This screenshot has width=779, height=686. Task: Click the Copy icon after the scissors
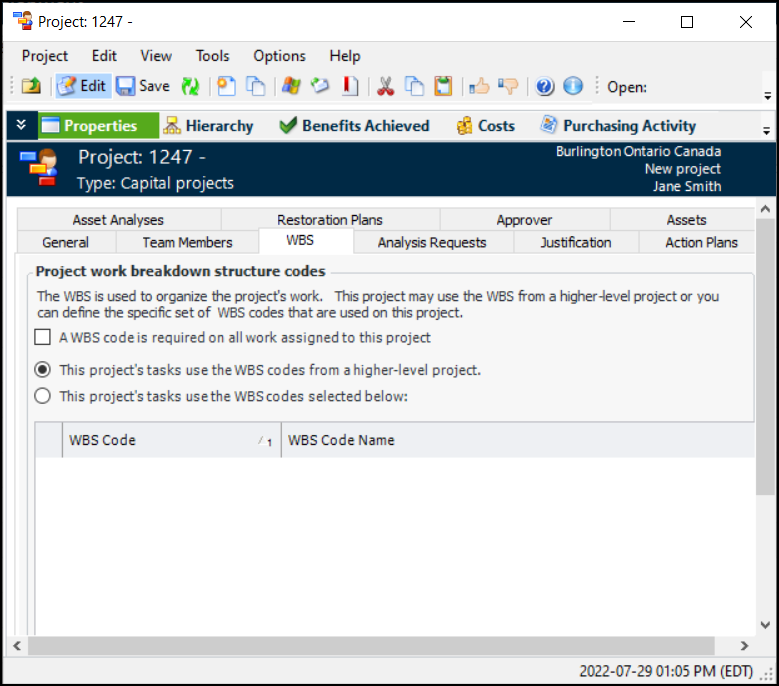coord(414,86)
